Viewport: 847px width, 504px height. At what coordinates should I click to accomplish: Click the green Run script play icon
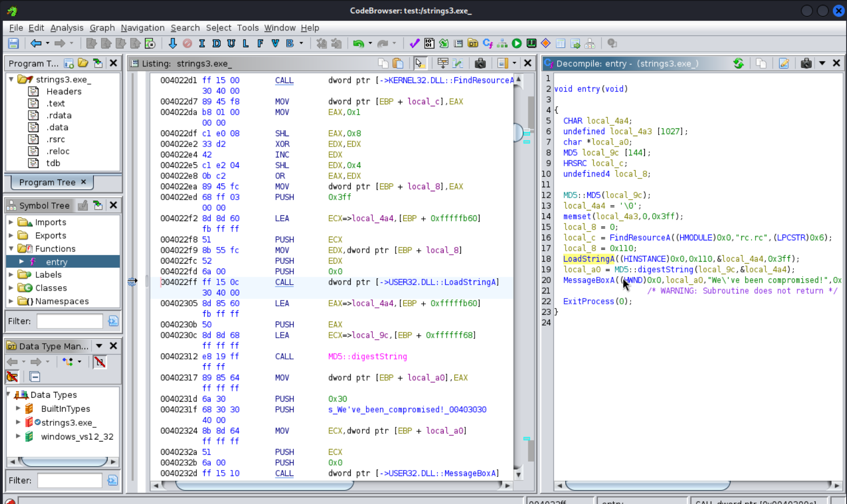[516, 43]
